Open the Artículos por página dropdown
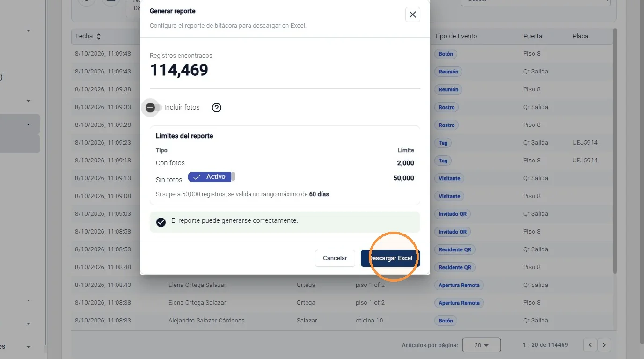644x359 pixels. click(481, 345)
